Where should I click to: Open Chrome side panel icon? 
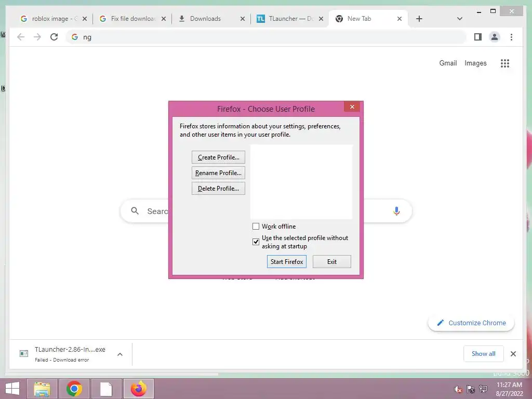coord(478,37)
